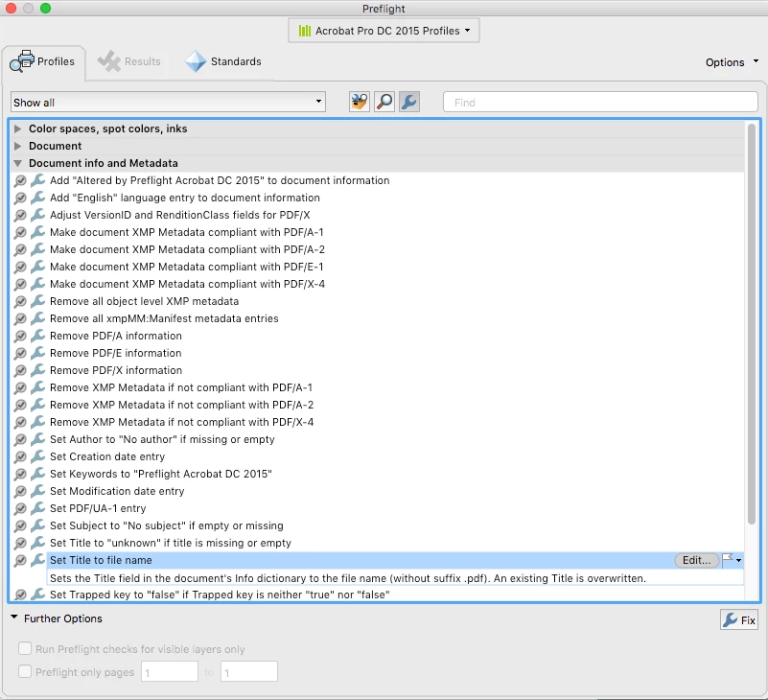Open the Options menu
This screenshot has width=768, height=700.
tap(732, 62)
